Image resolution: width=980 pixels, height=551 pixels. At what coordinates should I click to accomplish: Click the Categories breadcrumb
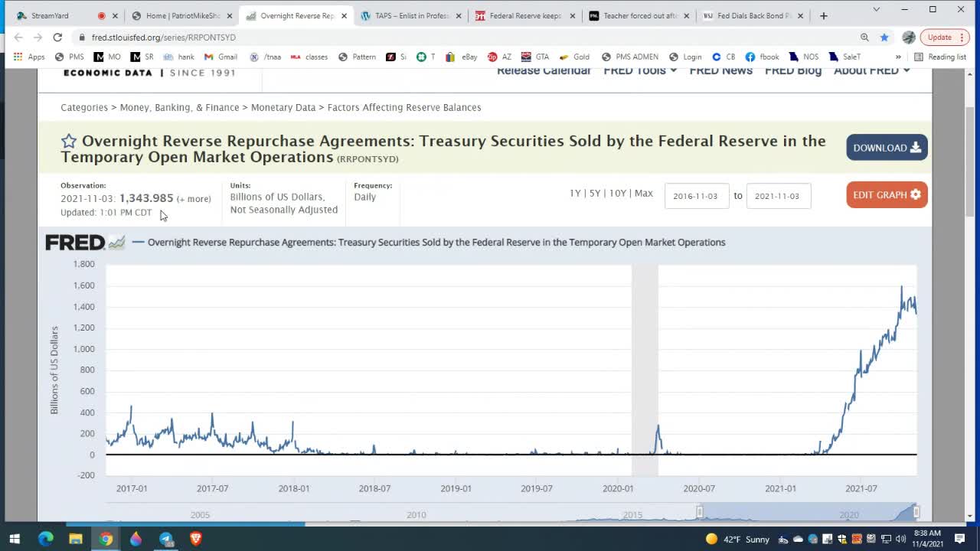pyautogui.click(x=84, y=107)
